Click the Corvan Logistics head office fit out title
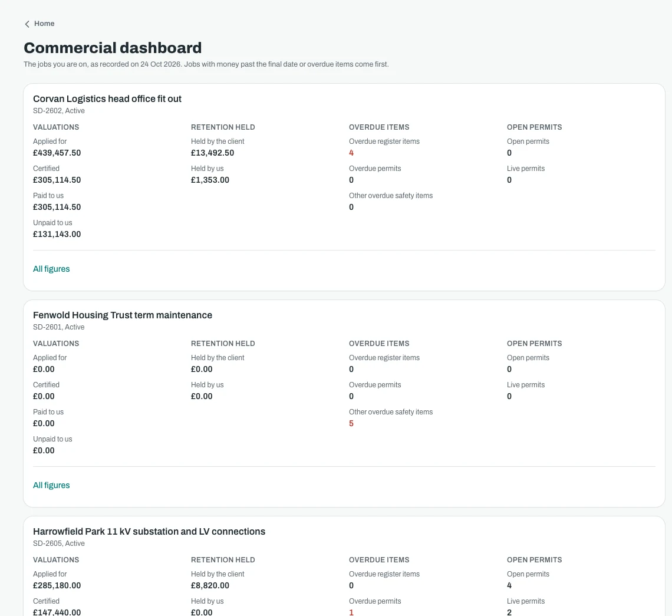This screenshot has width=672, height=616. 107,98
